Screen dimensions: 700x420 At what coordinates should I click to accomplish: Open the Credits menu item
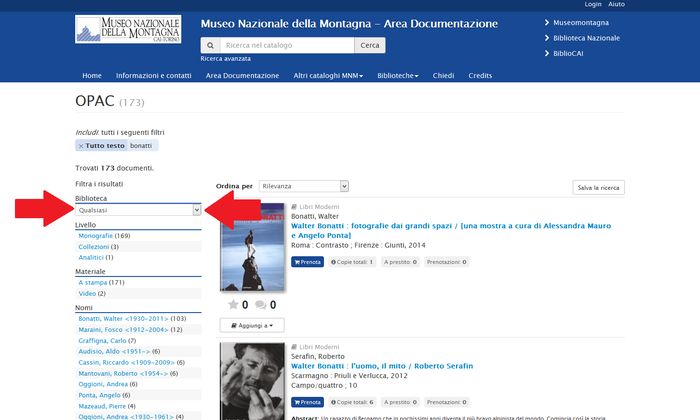click(480, 76)
